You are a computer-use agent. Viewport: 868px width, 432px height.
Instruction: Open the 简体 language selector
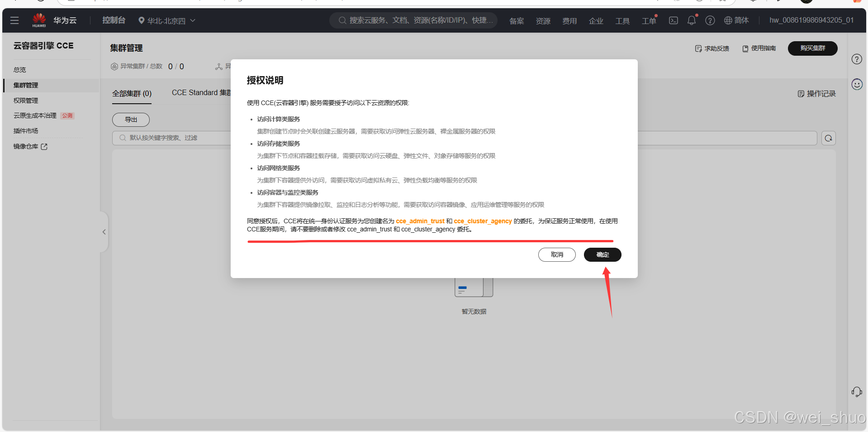[736, 20]
